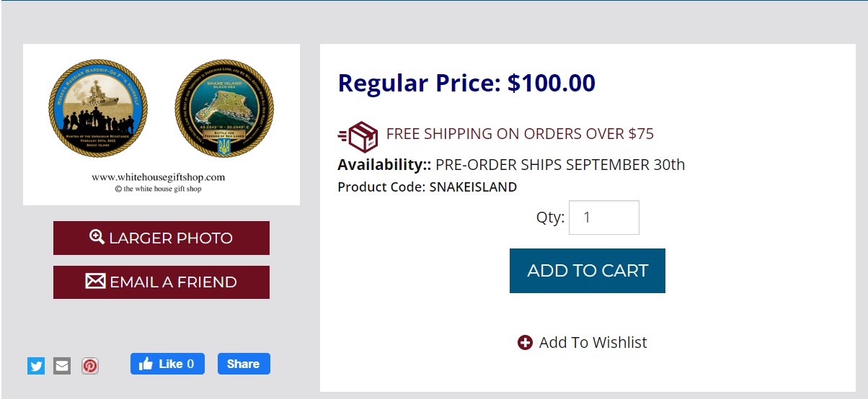Click the gray email share icon

(62, 366)
